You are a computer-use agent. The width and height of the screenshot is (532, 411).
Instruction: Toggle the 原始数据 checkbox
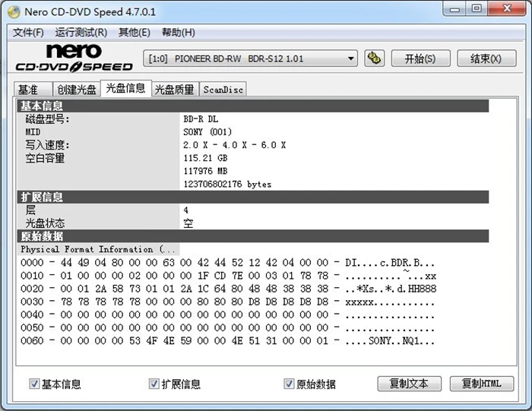(289, 384)
